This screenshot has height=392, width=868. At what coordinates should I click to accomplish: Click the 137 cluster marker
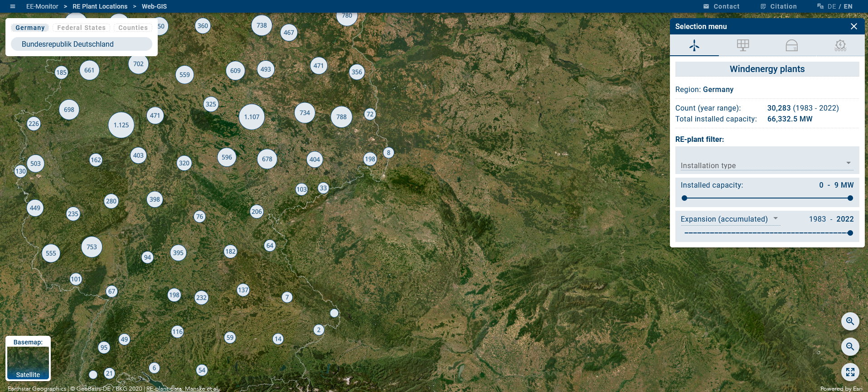pyautogui.click(x=243, y=290)
